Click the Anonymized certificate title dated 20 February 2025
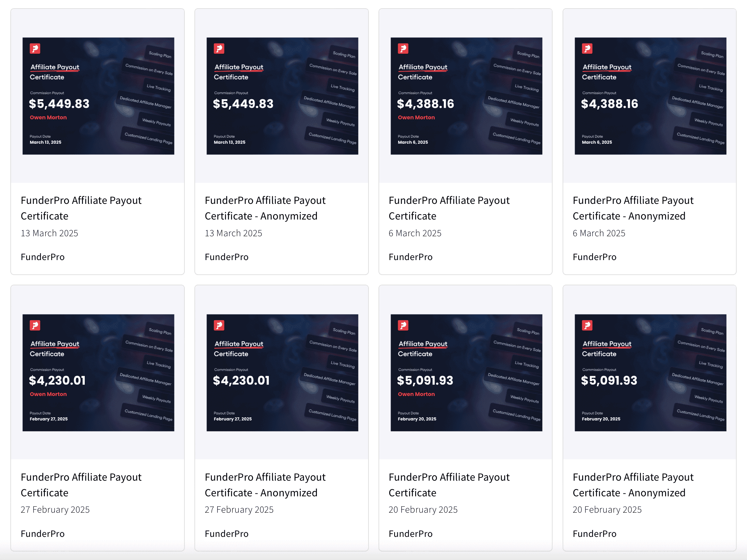The width and height of the screenshot is (747, 560). click(x=633, y=485)
